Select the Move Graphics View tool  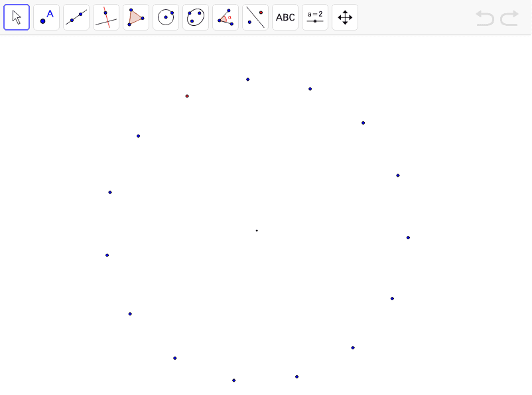coord(344,17)
